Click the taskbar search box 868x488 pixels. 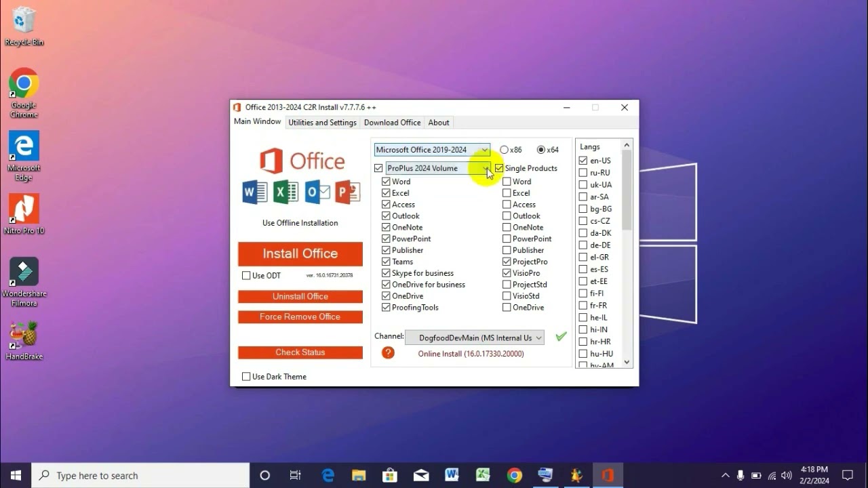tap(140, 475)
